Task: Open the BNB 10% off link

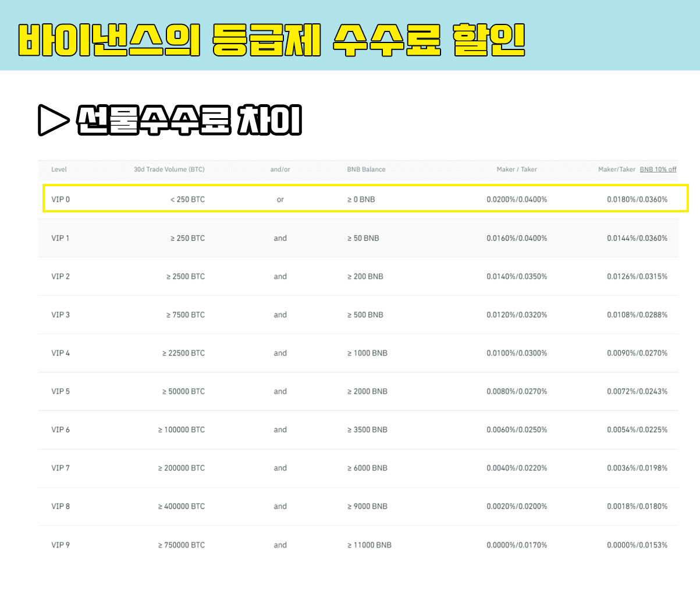Action: [x=658, y=169]
